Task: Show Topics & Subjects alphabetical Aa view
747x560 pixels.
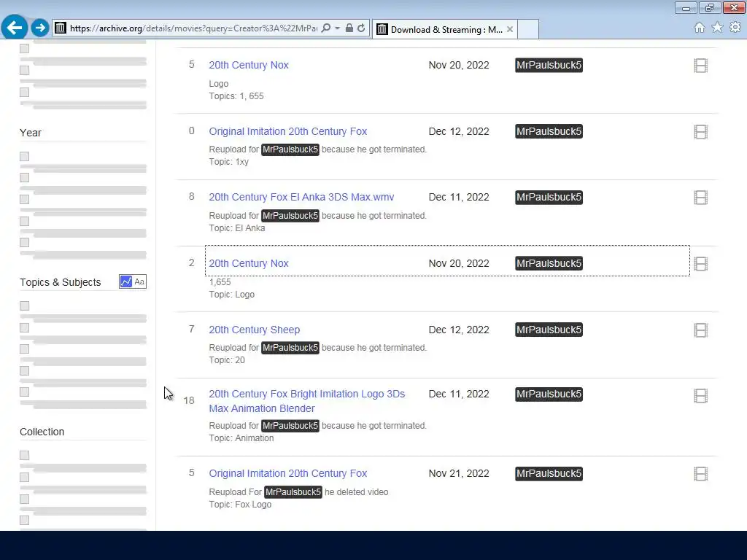Action: coord(139,281)
